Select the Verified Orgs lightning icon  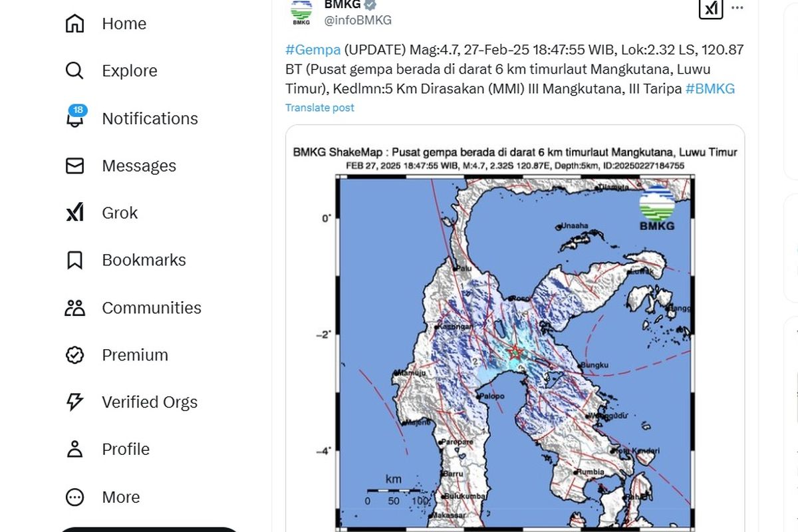(x=75, y=402)
